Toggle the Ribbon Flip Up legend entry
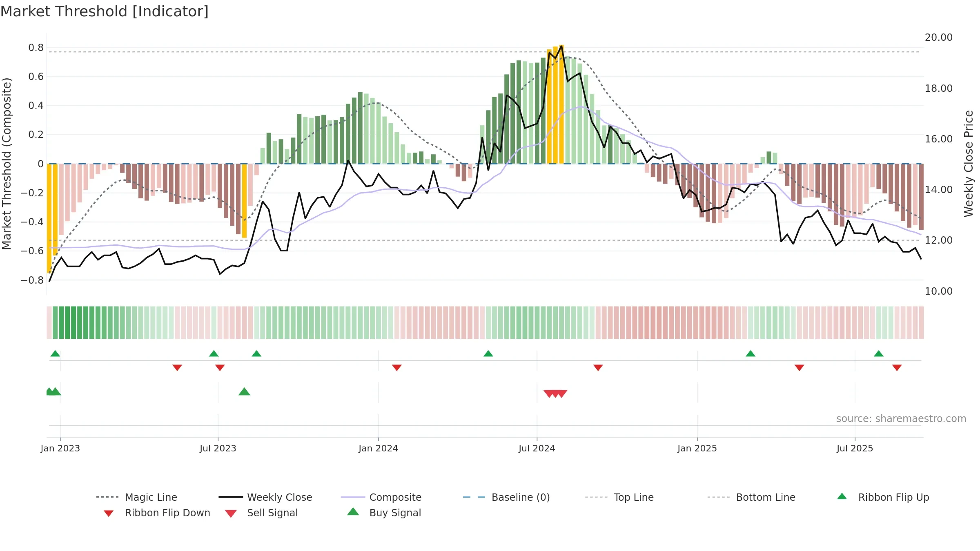Image resolution: width=980 pixels, height=551 pixels. 883,497
